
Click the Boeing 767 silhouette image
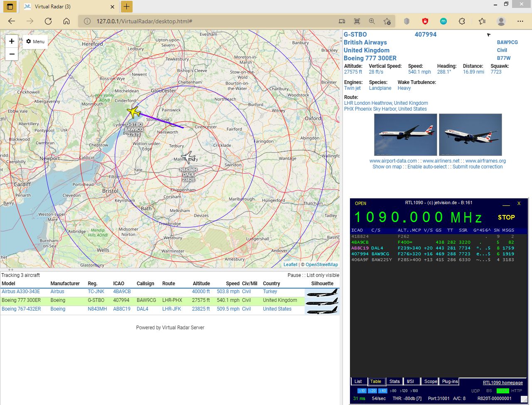click(x=322, y=310)
